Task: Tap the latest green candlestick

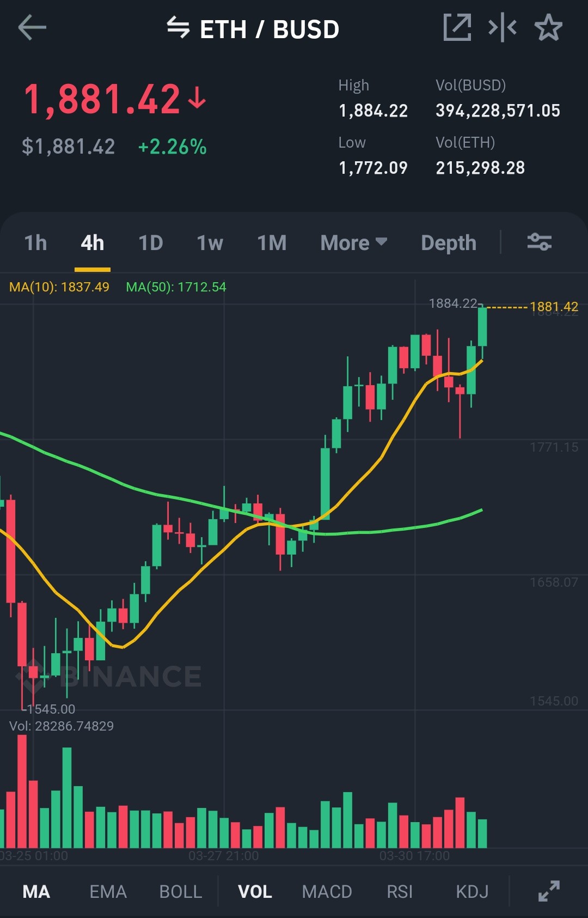Action: click(x=482, y=327)
